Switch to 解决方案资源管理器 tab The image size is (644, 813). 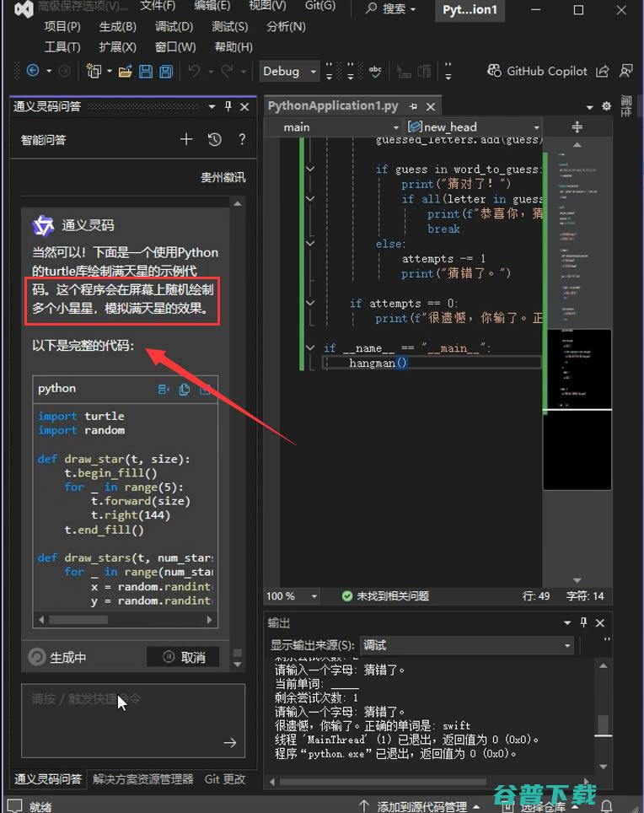point(143,778)
